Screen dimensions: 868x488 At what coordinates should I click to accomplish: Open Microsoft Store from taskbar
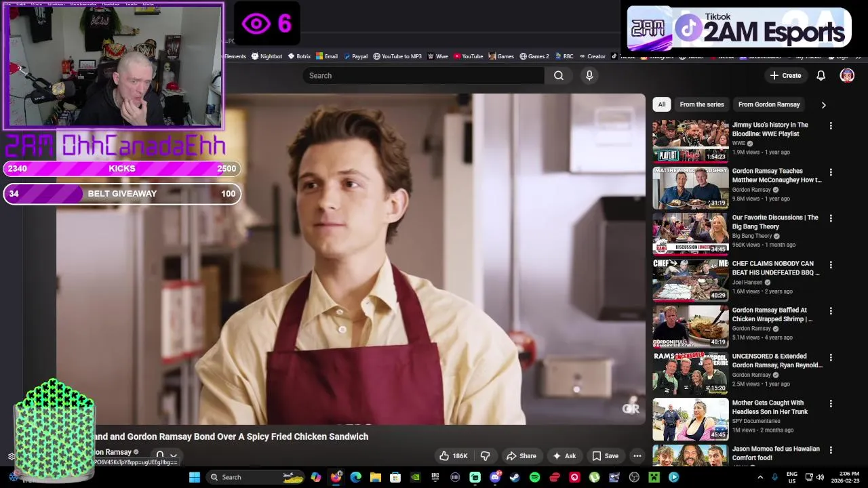[x=395, y=477]
